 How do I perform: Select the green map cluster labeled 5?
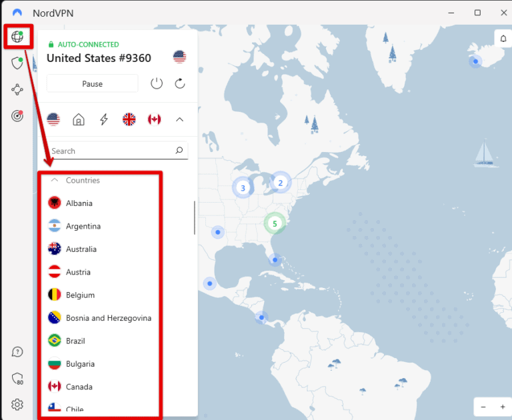point(275,223)
